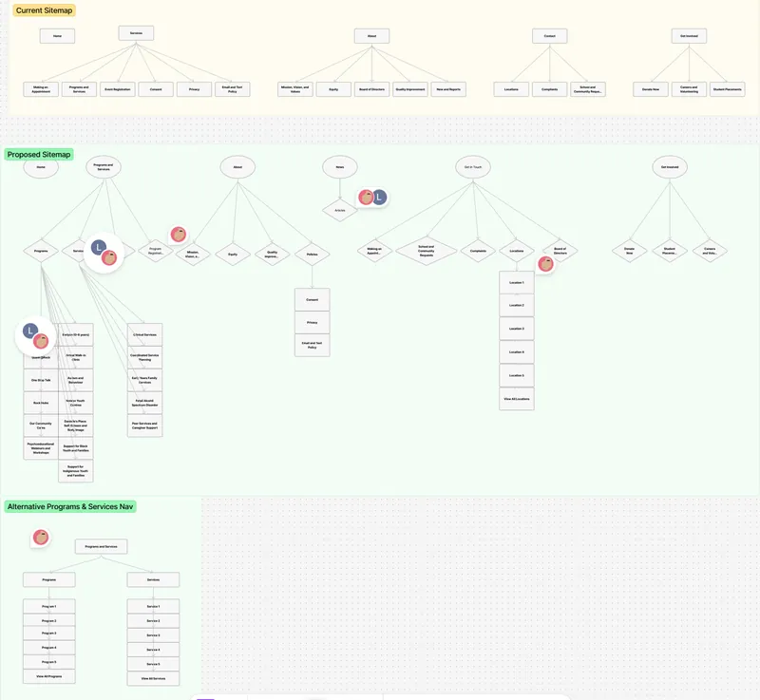Select the Proposed Sitemap section label

39,155
